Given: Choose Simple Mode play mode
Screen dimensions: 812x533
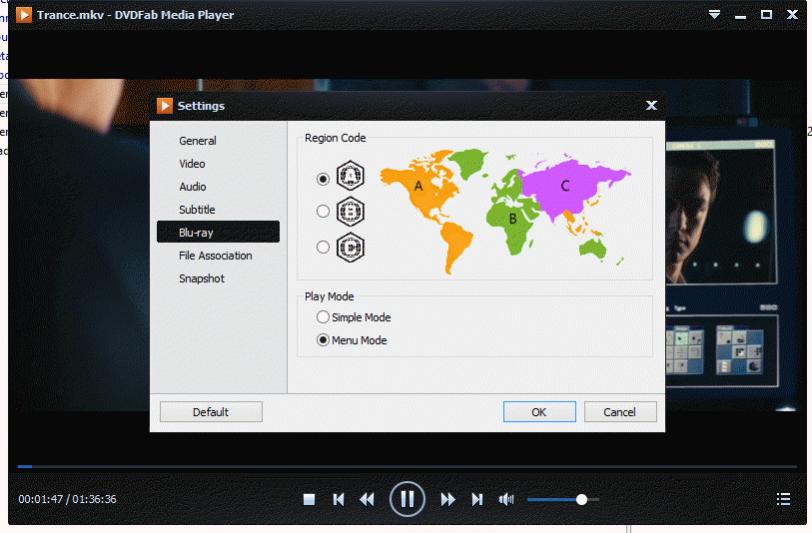Looking at the screenshot, I should click(323, 317).
